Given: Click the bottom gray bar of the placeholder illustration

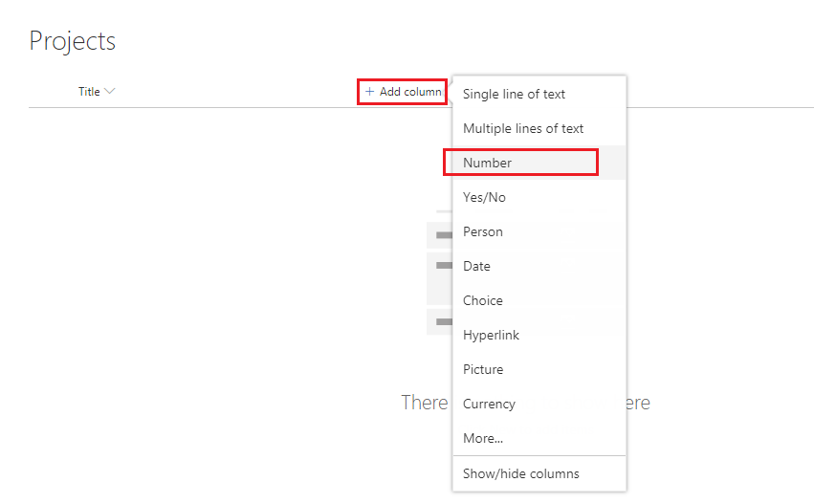Looking at the screenshot, I should coord(440,322).
